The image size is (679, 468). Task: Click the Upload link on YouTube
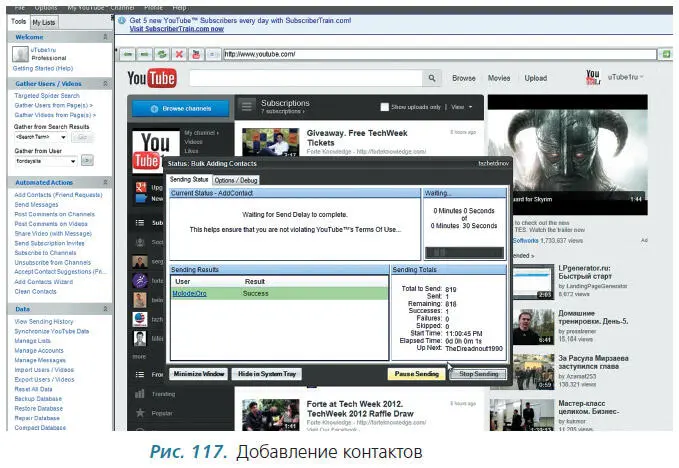coord(536,78)
